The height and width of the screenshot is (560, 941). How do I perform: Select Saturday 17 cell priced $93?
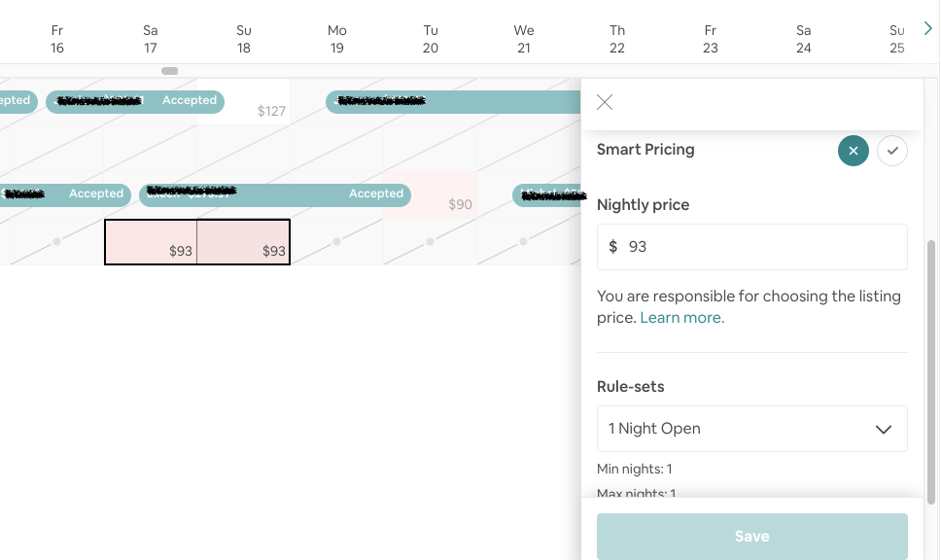coord(151,242)
